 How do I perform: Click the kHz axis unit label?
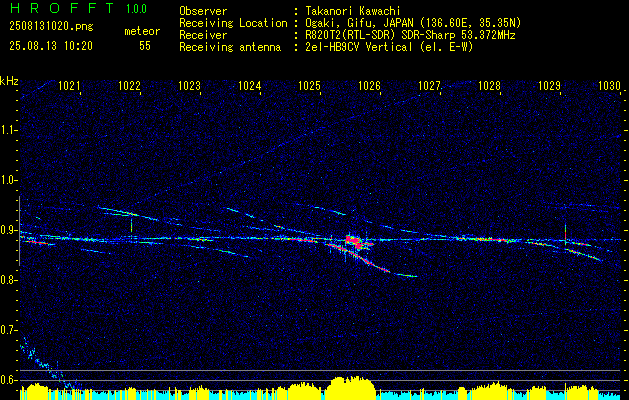click(x=9, y=81)
